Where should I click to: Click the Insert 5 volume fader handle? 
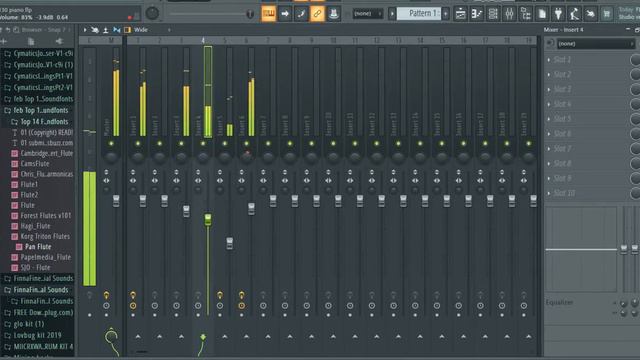tap(230, 243)
